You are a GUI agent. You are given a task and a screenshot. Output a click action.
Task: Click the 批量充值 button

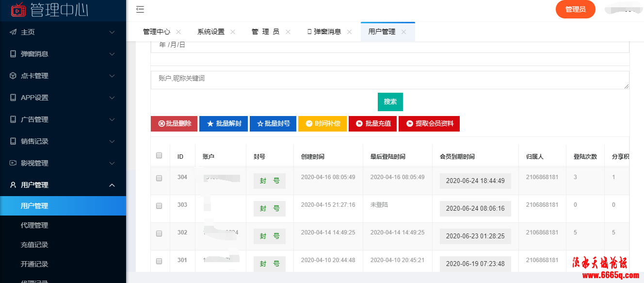coord(373,124)
